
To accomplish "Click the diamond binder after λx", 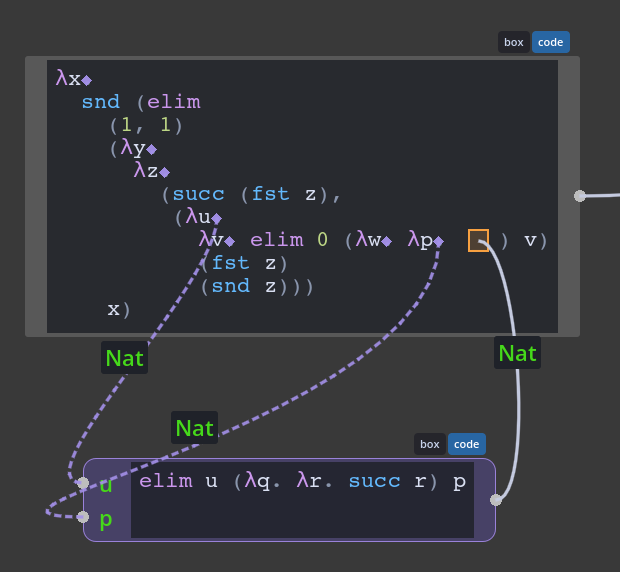I will point(87,81).
